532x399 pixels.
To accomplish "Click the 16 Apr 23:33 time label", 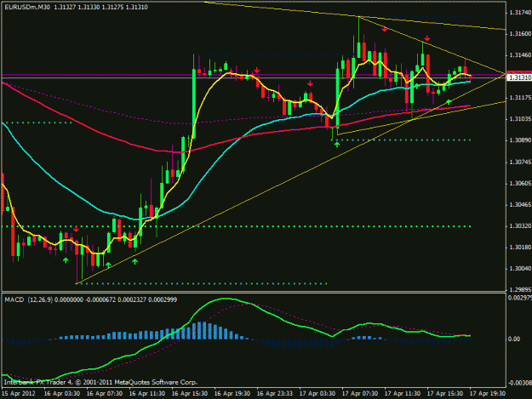I will [274, 394].
